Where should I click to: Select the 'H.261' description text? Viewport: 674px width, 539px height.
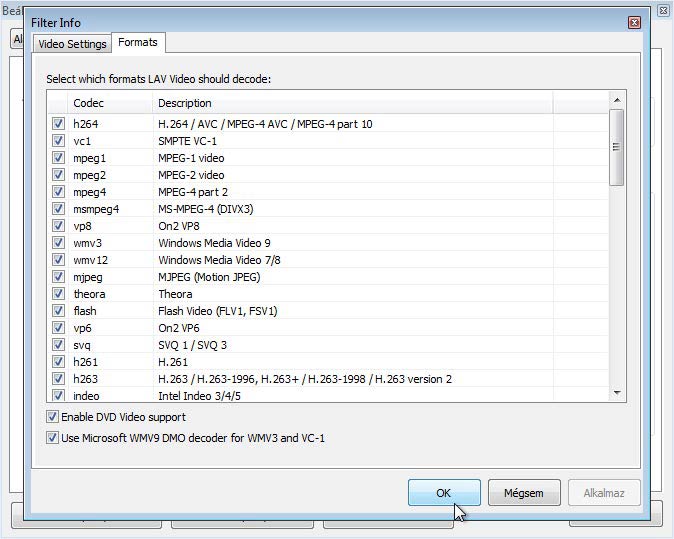coord(173,362)
